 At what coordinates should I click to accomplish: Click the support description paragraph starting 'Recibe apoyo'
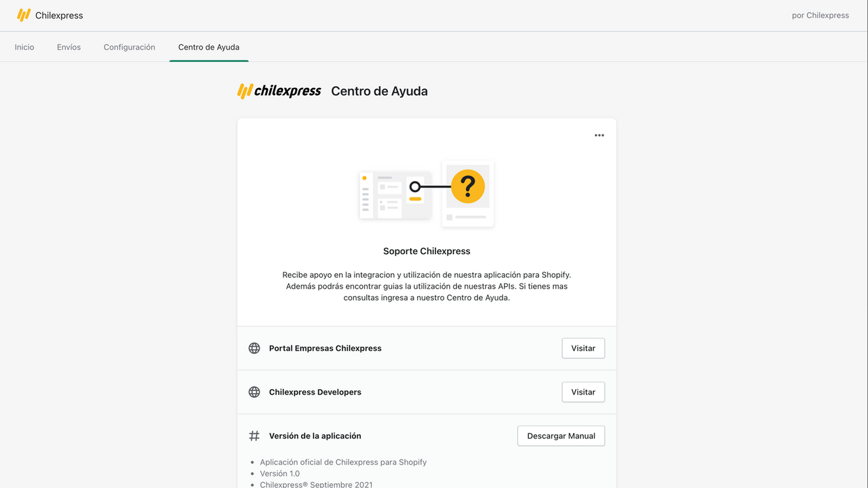427,286
